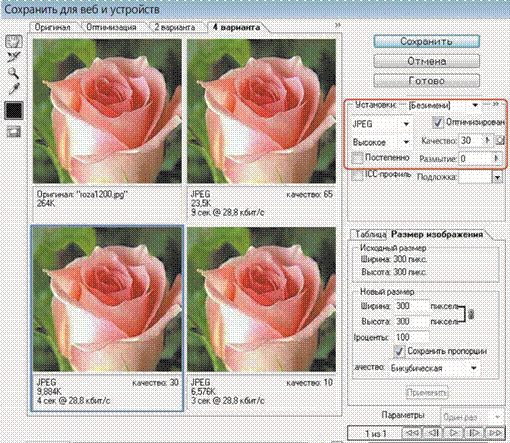The height and width of the screenshot is (443, 510).
Task: Click the optimize-to-file-size icon next to Качество
Action: pyautogui.click(x=500, y=140)
